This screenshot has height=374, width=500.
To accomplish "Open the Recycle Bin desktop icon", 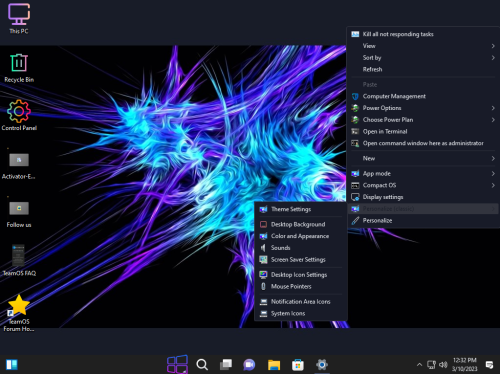I will 19,68.
